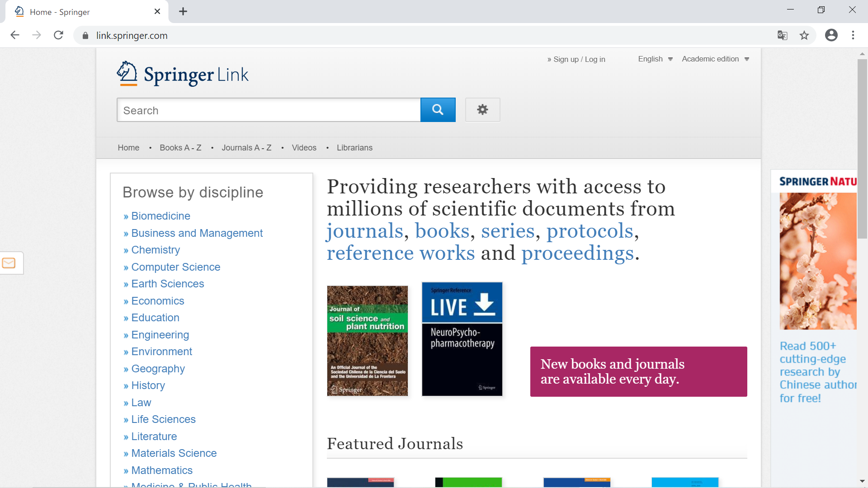Browse the Engineering discipline
This screenshot has height=488, width=868.
pos(160,335)
